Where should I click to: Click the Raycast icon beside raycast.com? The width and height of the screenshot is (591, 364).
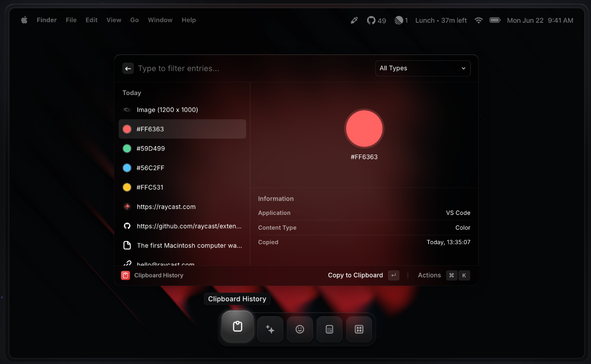[127, 207]
